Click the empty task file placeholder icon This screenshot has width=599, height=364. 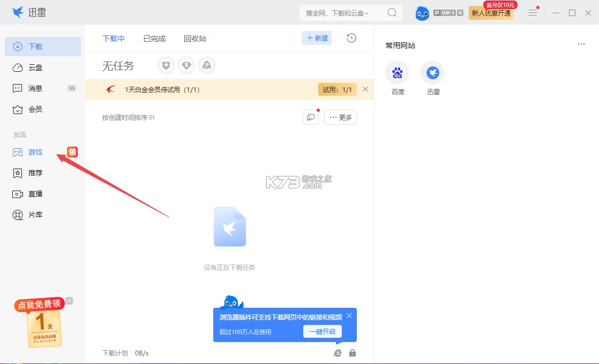point(230,226)
